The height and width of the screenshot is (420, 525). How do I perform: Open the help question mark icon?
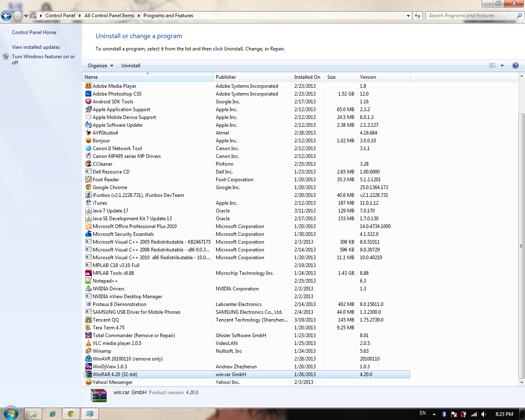point(516,66)
